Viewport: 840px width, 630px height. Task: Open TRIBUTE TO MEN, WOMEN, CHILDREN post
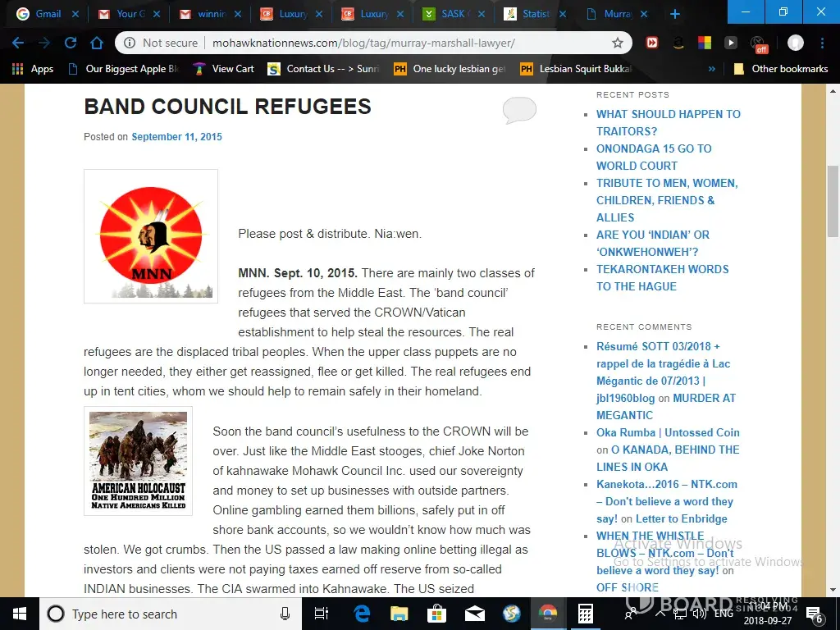point(667,200)
